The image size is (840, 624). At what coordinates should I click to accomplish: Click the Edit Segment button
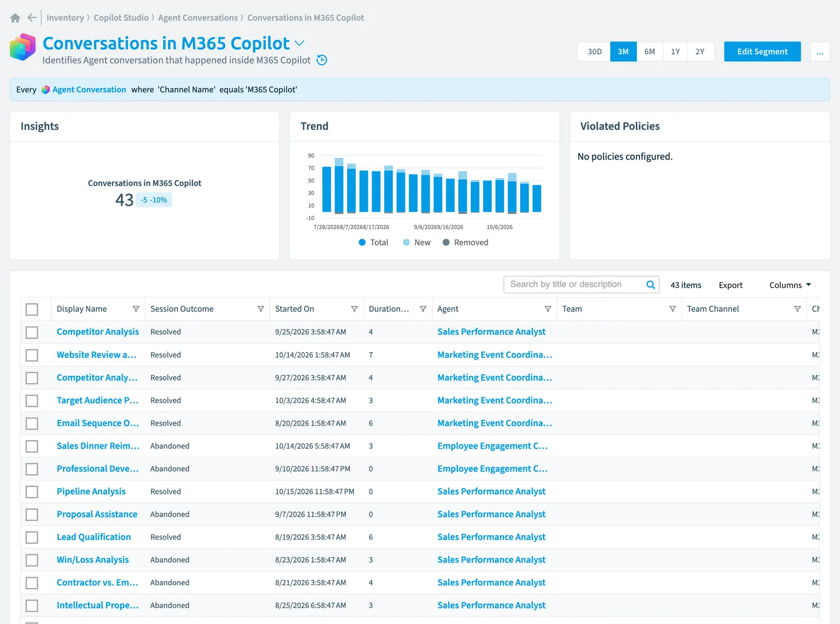tap(762, 52)
